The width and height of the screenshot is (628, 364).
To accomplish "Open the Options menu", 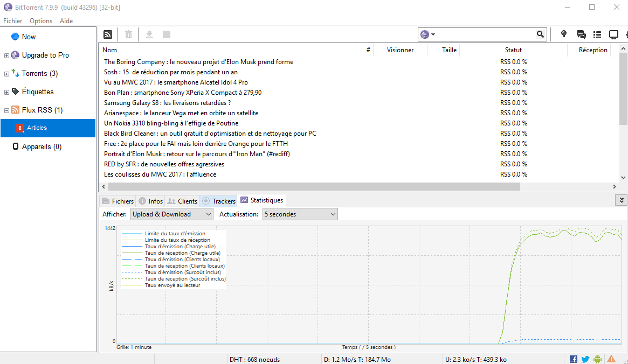I will click(41, 21).
